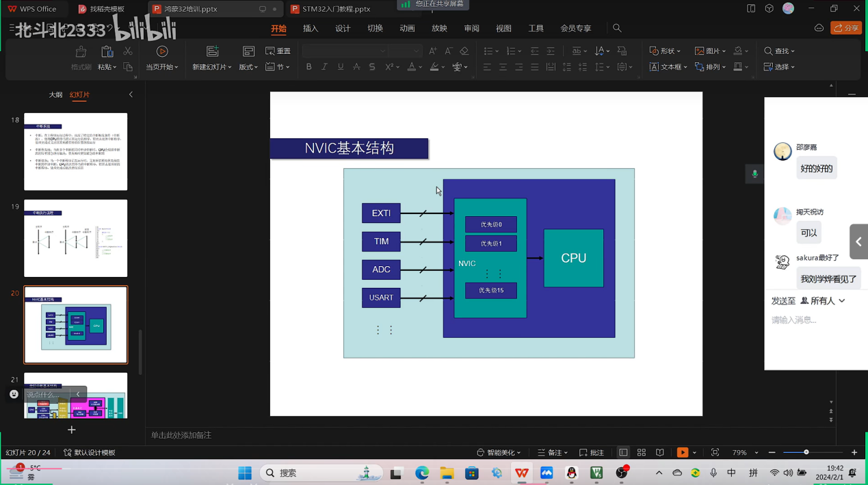This screenshot has height=485, width=868.
Task: Click the fit-slide-to-window icon
Action: point(715,453)
